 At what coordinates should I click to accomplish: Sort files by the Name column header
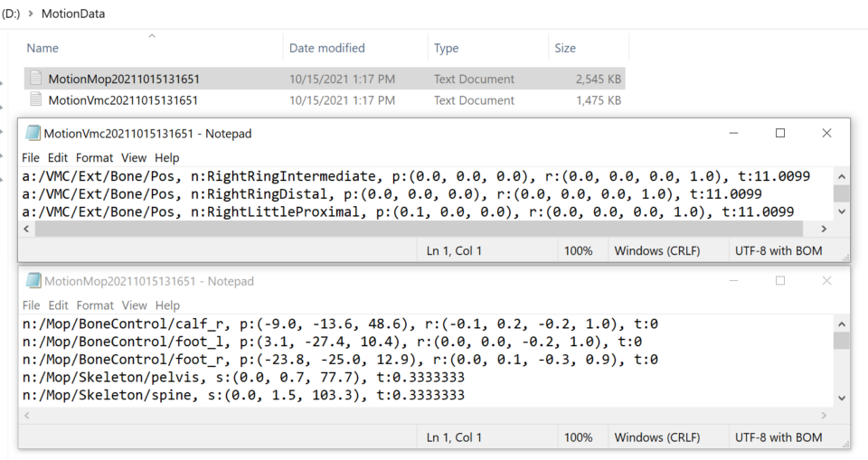point(42,48)
